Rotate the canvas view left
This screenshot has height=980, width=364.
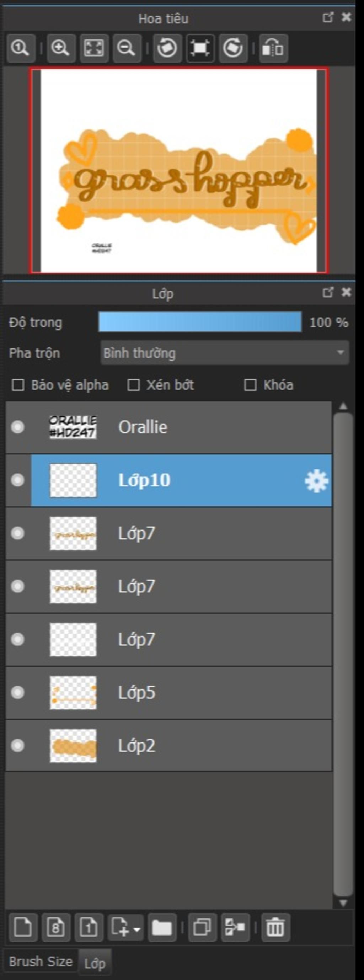point(167,48)
